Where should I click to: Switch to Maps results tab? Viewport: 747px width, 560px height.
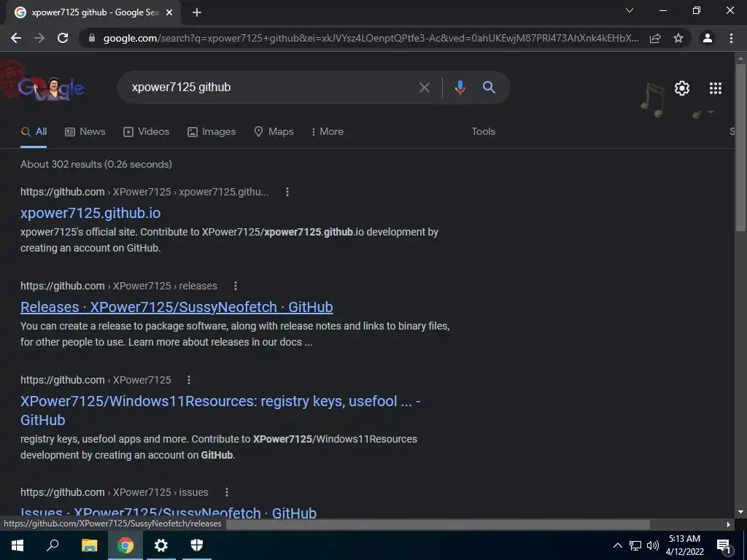pos(274,132)
